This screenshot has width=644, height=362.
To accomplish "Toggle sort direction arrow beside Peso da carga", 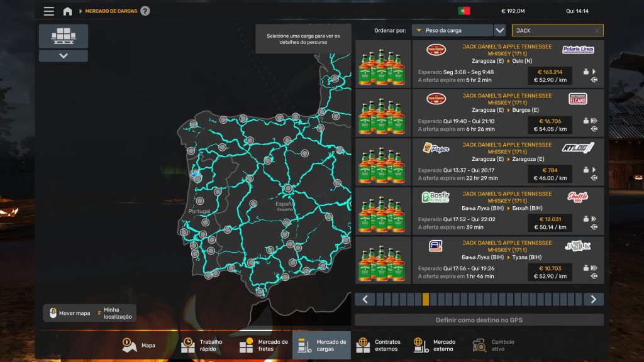I will coord(418,30).
